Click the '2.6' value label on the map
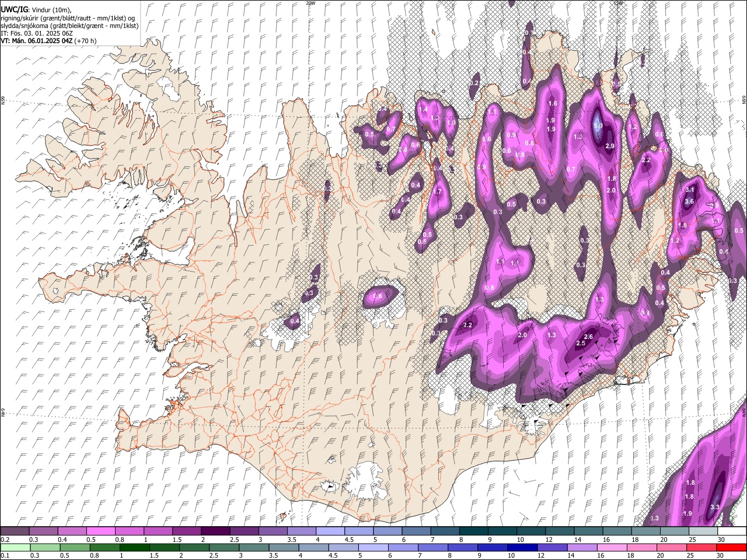This screenshot has height=560, width=747. click(588, 337)
